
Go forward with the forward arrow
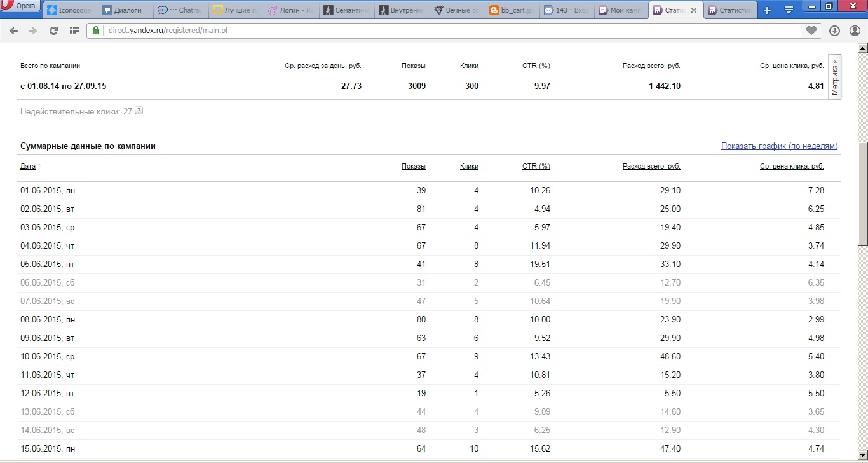pyautogui.click(x=33, y=31)
